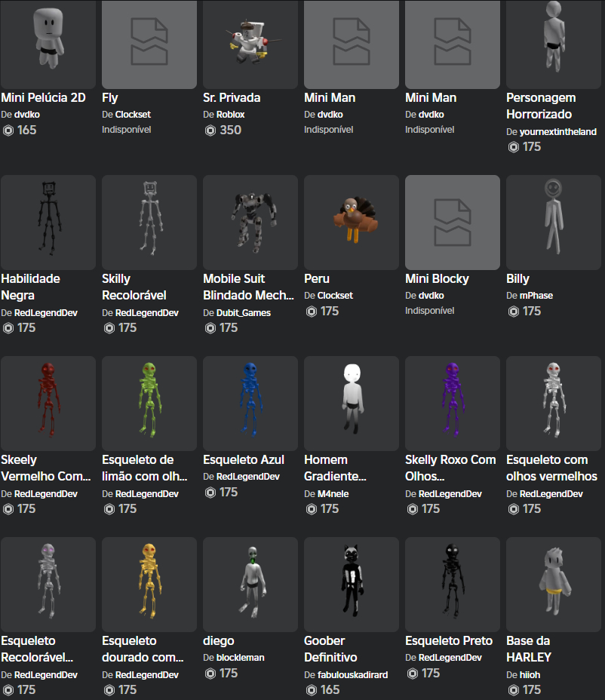The width and height of the screenshot is (605, 700).
Task: Open the Goober Definitivo title link
Action: pyautogui.click(x=330, y=649)
